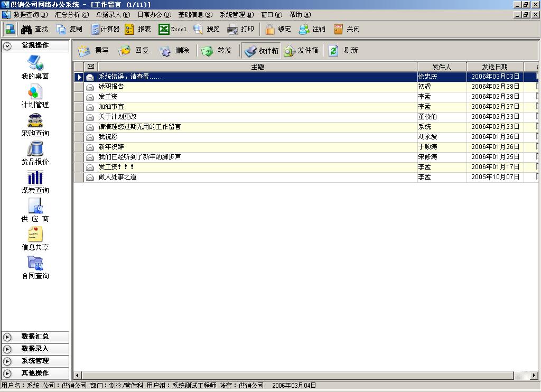Click the Print (打印) printer icon
The width and height of the screenshot is (541, 392).
(x=232, y=30)
